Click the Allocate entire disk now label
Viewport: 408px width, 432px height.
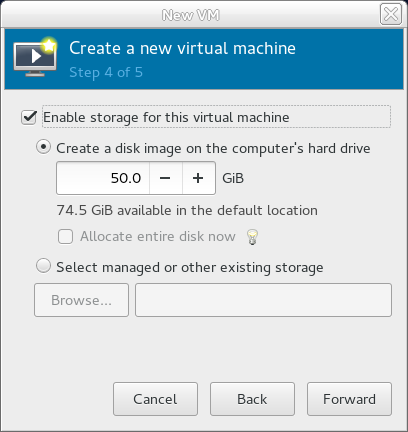click(x=158, y=237)
